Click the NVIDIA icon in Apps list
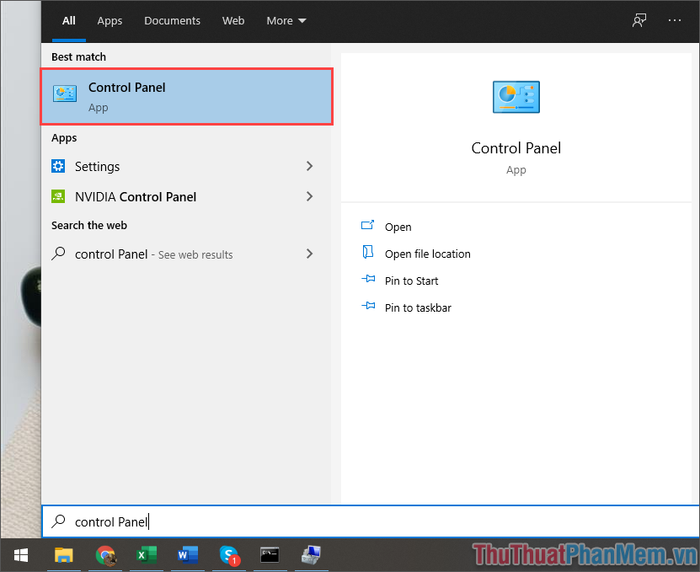Viewport: 700px width, 572px height. point(58,196)
